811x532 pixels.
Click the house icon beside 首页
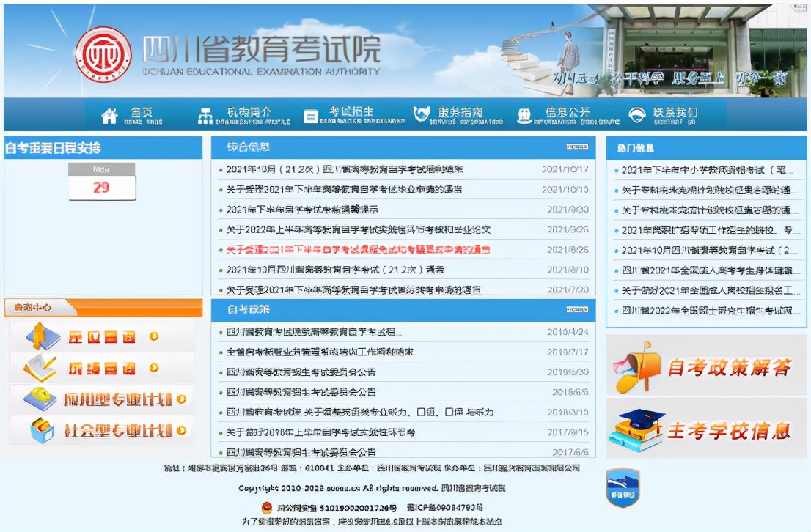109,116
